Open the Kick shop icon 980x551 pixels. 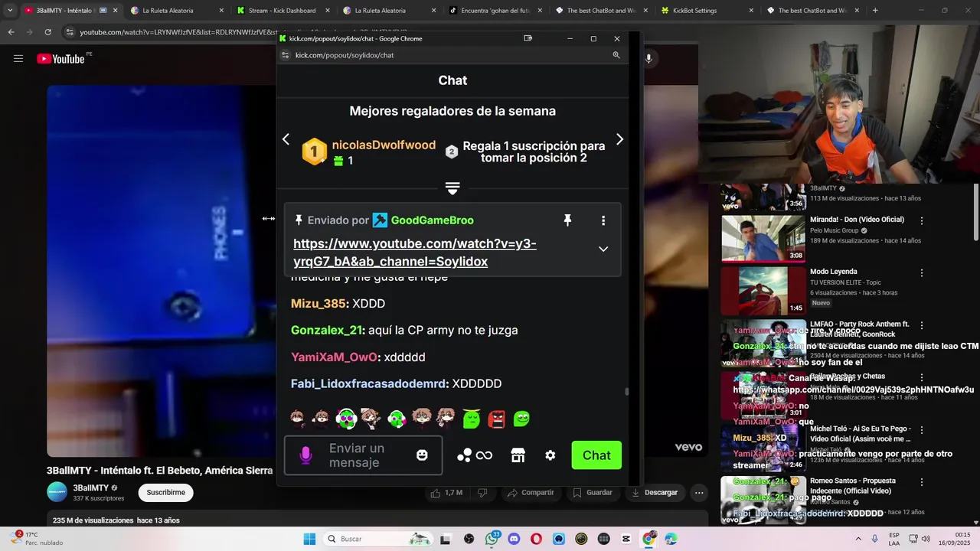tap(518, 455)
